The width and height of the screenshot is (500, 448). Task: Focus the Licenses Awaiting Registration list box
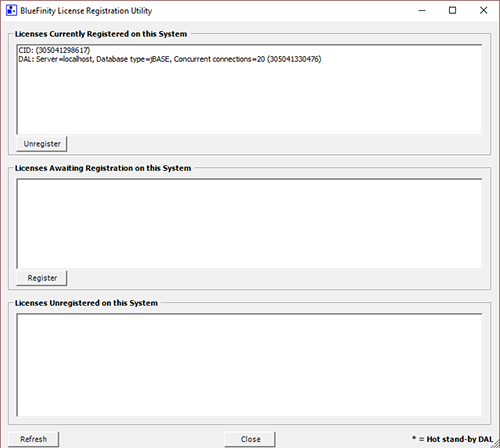[x=249, y=223]
